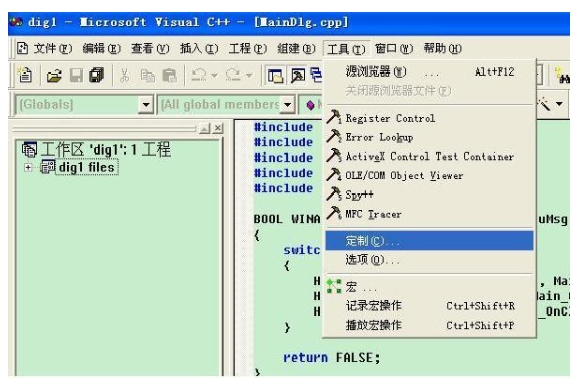
Task: Open the Globals class dropdown
Action: (x=146, y=105)
